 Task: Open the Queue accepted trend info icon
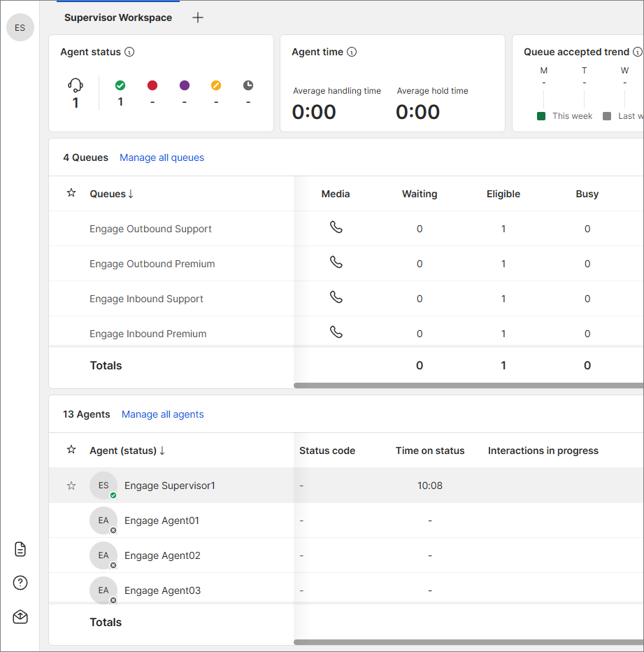tap(637, 52)
